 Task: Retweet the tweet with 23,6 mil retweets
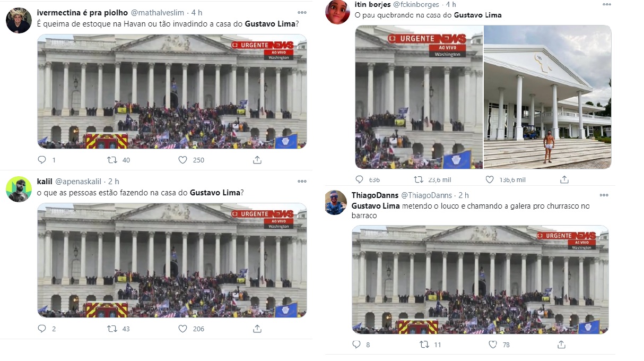click(x=419, y=179)
